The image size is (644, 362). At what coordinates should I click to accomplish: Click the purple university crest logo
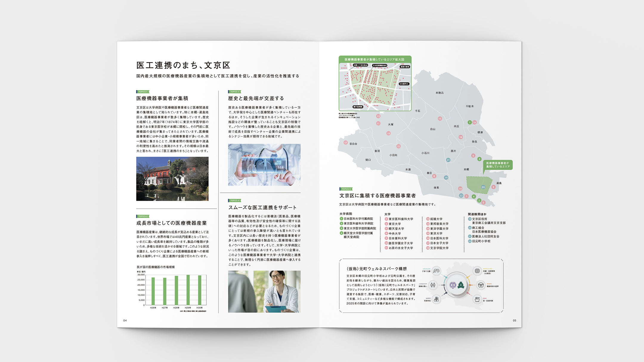pyautogui.click(x=453, y=285)
